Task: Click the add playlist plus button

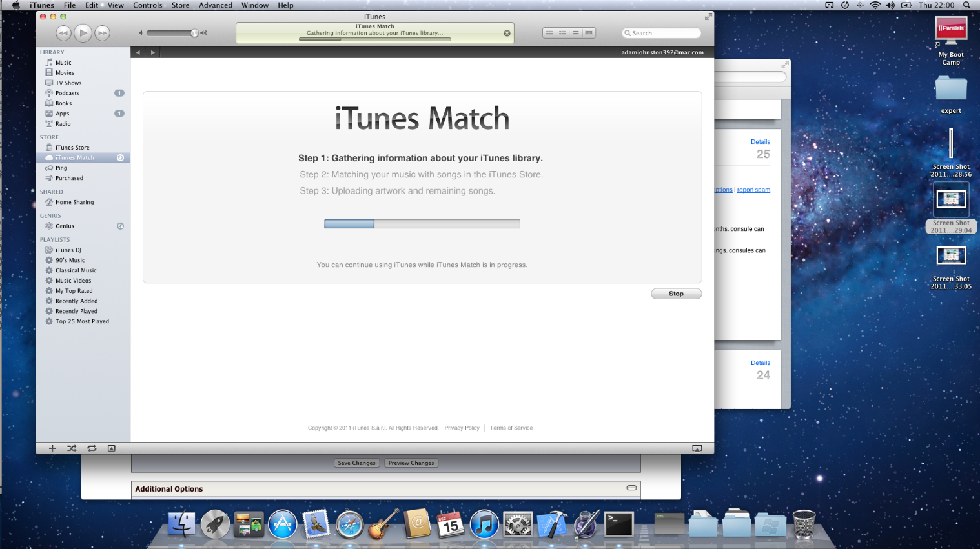Action: [52, 448]
